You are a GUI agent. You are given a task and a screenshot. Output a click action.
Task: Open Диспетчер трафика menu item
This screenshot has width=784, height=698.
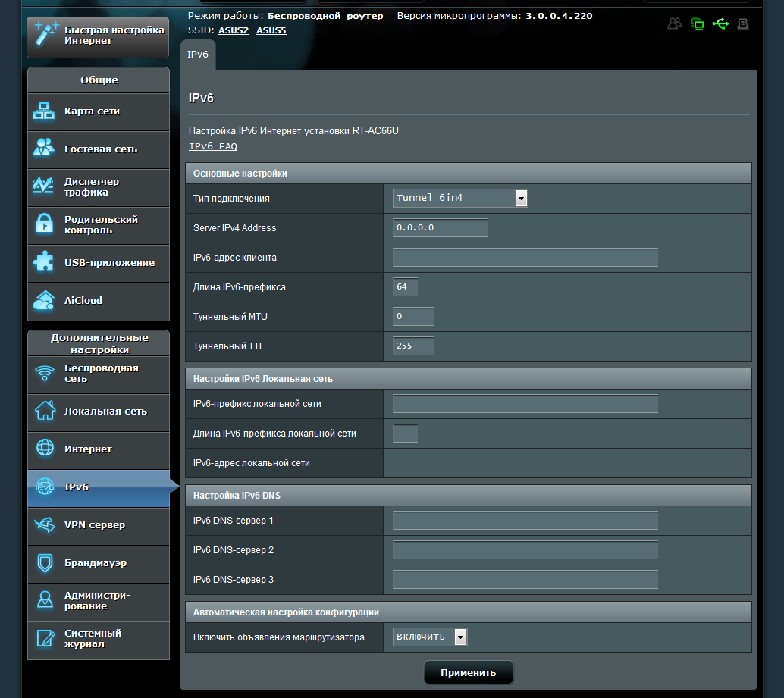(x=99, y=188)
